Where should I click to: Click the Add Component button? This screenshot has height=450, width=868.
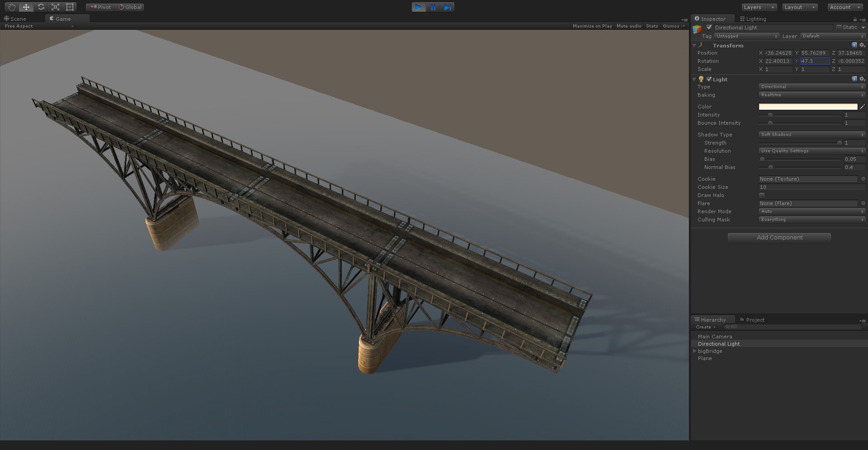coord(779,238)
